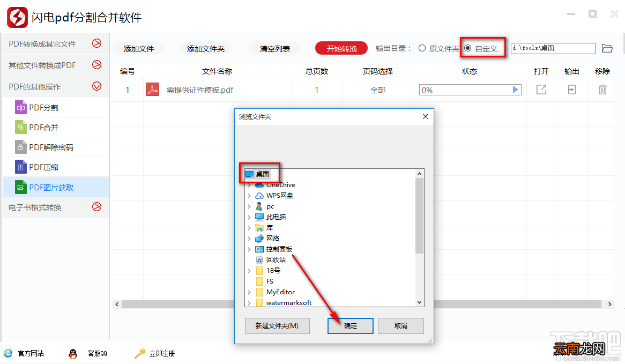The height and width of the screenshot is (364, 625).
Task: Select WPS网盘 in the folder tree
Action: pyautogui.click(x=279, y=195)
